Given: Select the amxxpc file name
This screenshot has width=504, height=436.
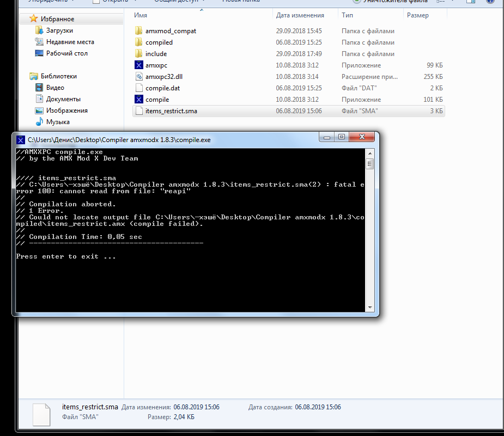Looking at the screenshot, I should (156, 65).
